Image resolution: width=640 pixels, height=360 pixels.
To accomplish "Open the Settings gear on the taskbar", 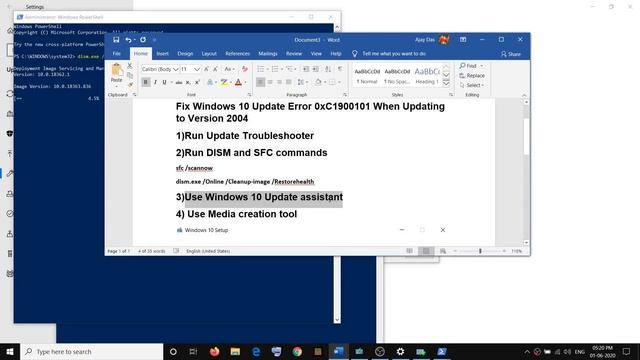I will pyautogui.click(x=400, y=351).
